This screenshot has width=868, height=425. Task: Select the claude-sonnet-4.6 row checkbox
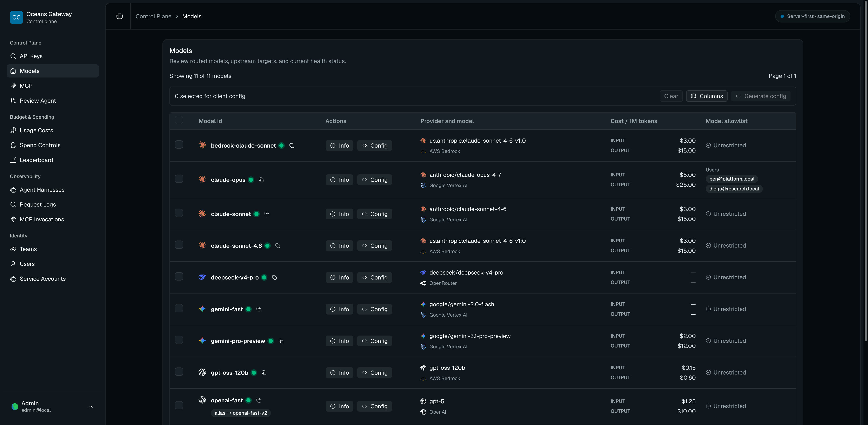coord(179,245)
